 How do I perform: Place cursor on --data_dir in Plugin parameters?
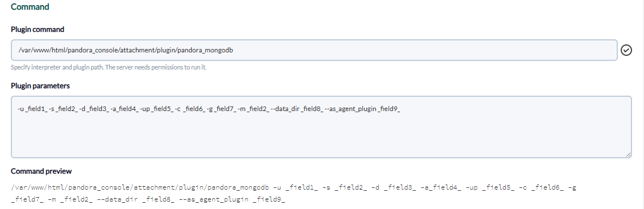pyautogui.click(x=286, y=109)
